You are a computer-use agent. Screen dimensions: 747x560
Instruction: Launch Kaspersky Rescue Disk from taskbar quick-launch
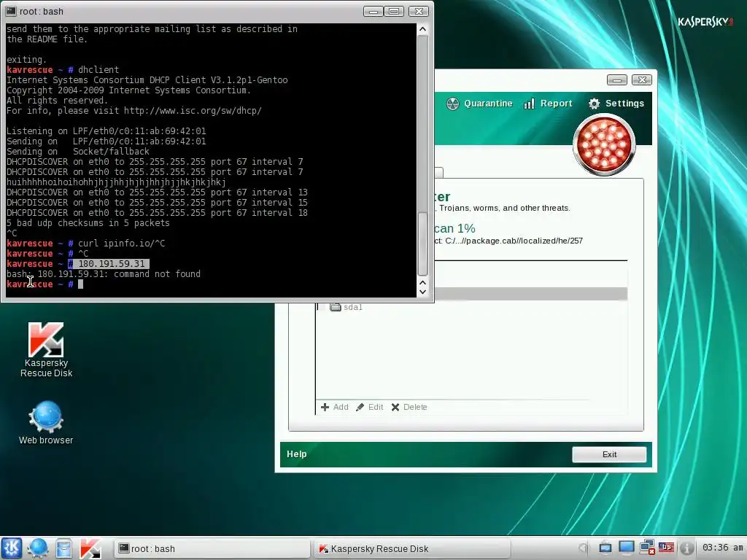click(x=90, y=548)
